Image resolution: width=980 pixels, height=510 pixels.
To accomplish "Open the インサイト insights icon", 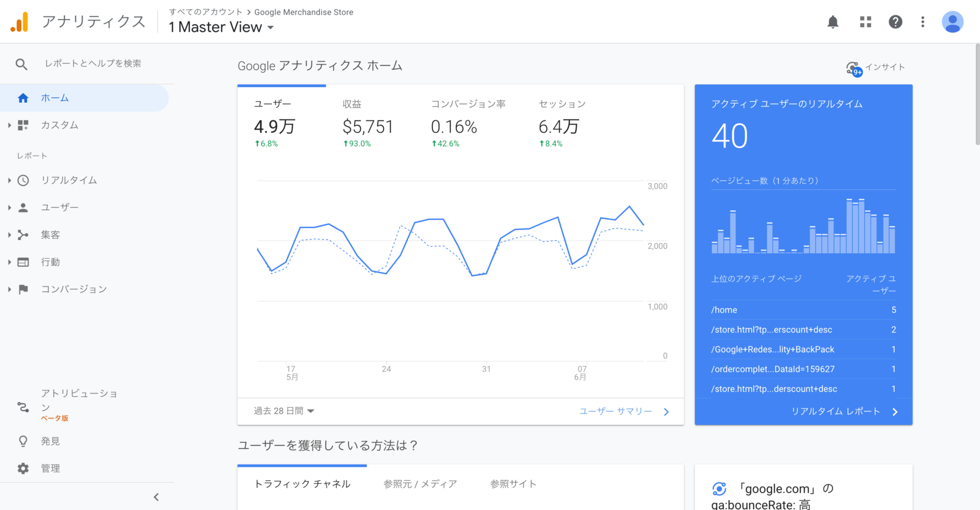I will [854, 68].
